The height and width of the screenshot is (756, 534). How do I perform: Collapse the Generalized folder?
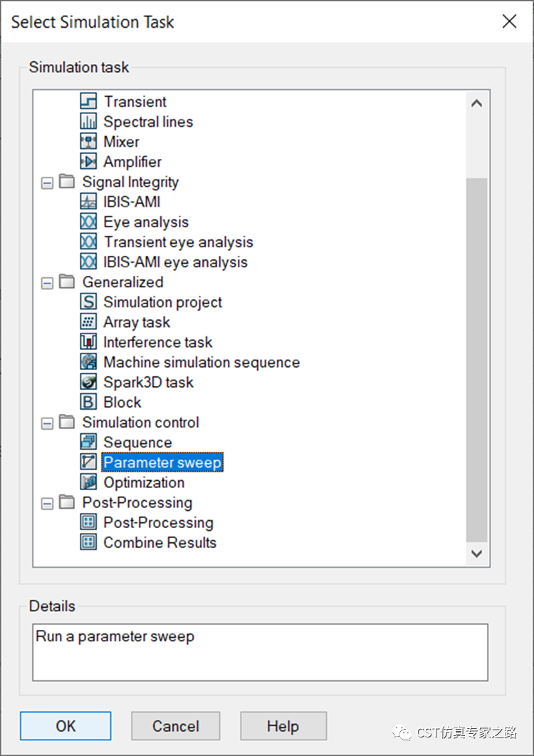47,283
